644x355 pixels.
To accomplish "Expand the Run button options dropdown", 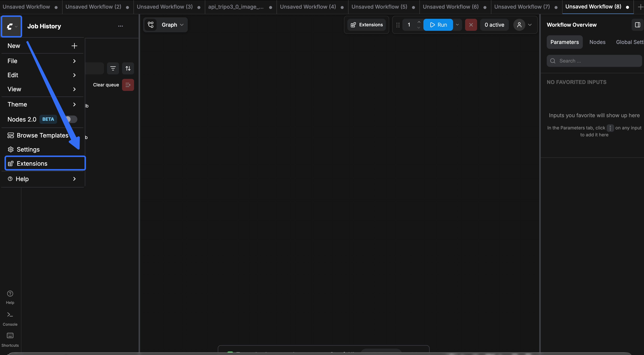I will 458,25.
